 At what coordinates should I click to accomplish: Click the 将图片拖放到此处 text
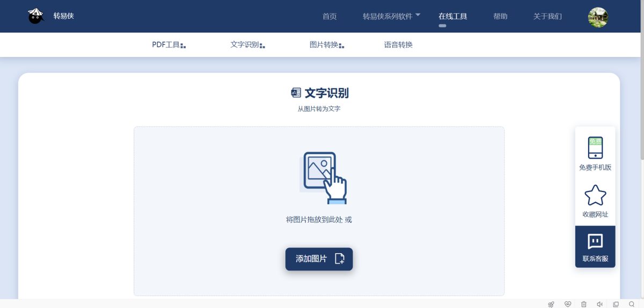[314, 220]
